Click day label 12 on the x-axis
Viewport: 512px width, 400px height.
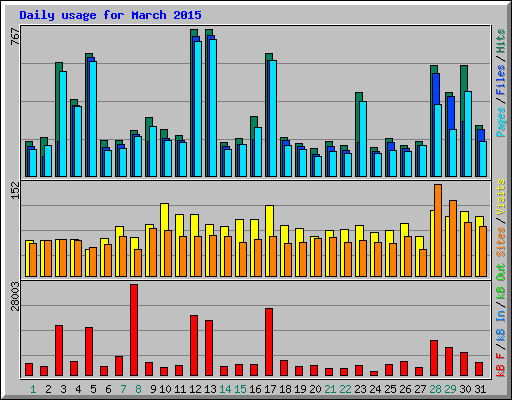coord(195,389)
